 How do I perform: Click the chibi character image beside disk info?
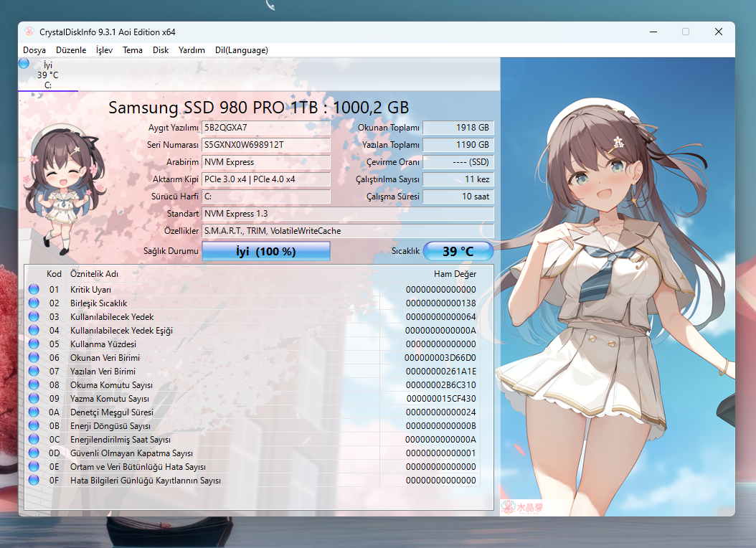click(64, 189)
